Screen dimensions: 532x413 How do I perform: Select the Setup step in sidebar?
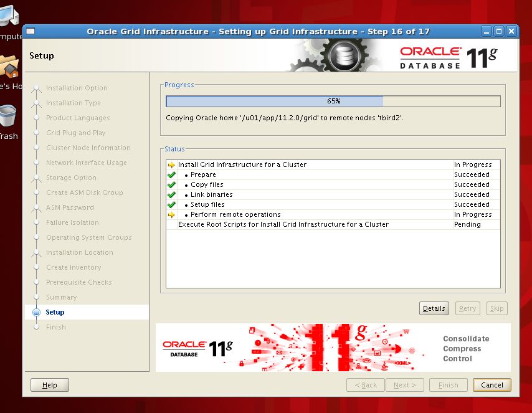click(x=55, y=312)
